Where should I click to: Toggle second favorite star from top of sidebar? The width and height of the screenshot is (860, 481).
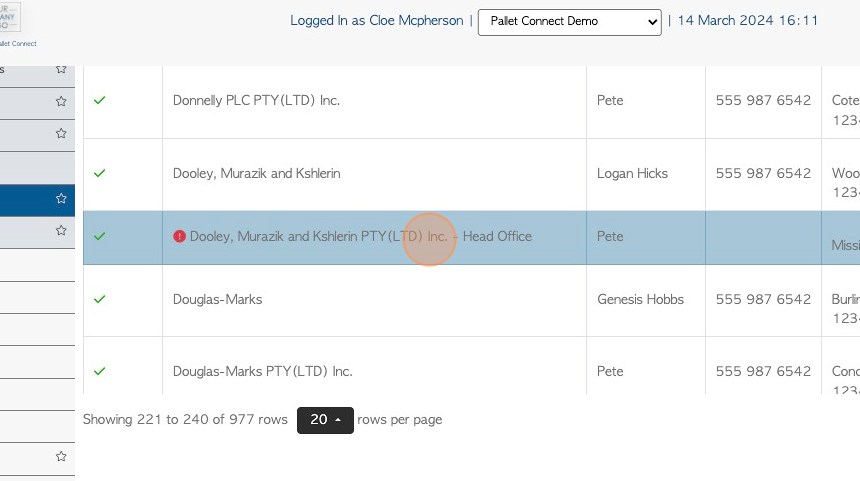click(61, 101)
